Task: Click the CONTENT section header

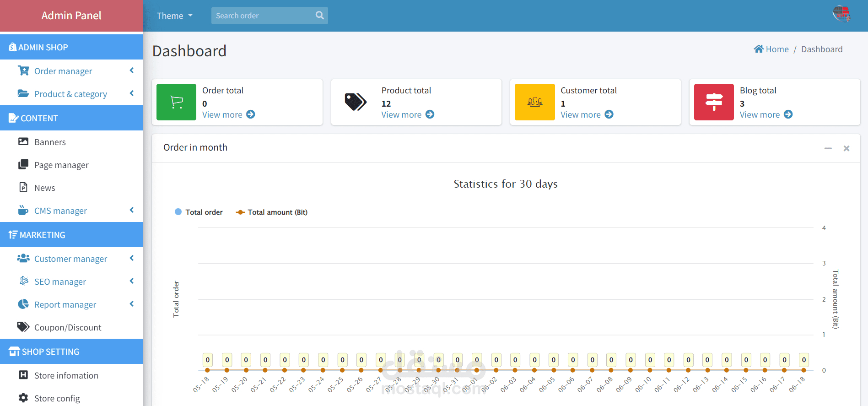Action: tap(71, 118)
